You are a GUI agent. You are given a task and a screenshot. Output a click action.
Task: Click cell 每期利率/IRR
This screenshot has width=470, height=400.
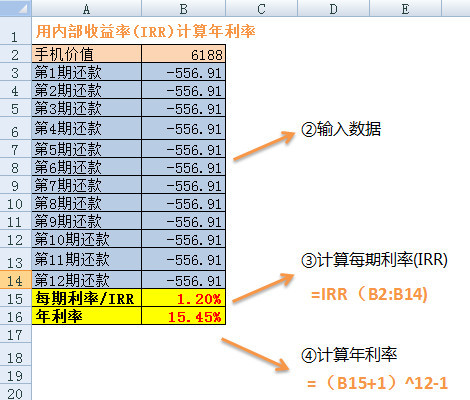(x=87, y=298)
